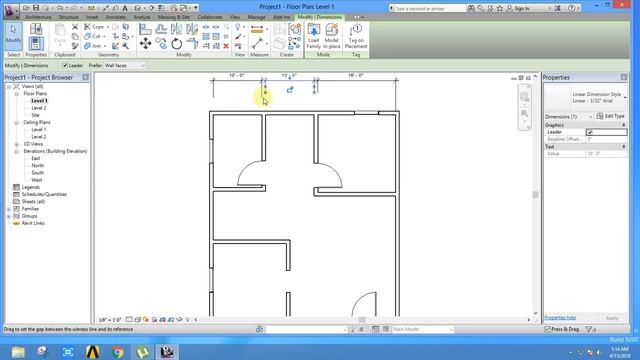Click the Apply button in Properties
The width and height of the screenshot is (640, 360).
[x=611, y=318]
